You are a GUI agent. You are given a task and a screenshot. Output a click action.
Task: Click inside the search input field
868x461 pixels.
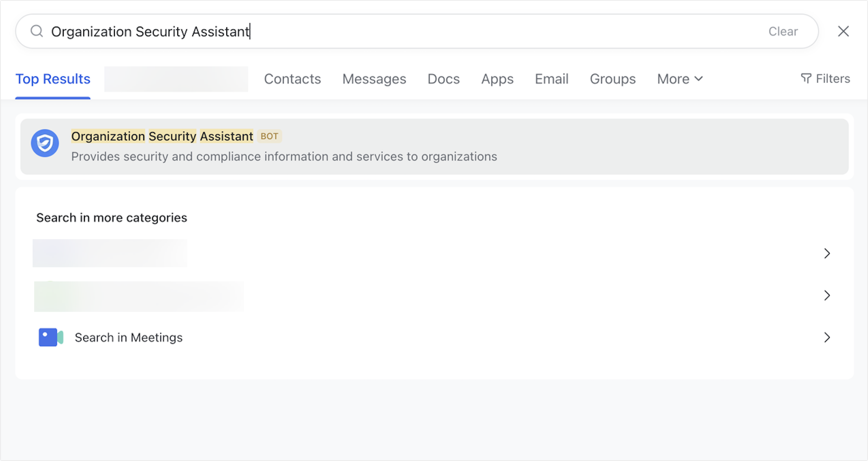[x=329, y=31]
